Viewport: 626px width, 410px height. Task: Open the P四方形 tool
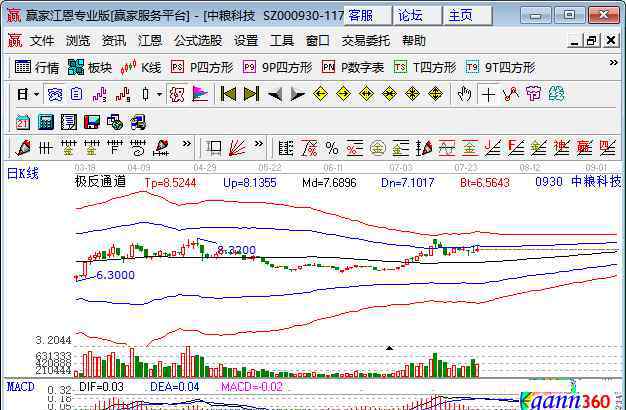click(202, 67)
